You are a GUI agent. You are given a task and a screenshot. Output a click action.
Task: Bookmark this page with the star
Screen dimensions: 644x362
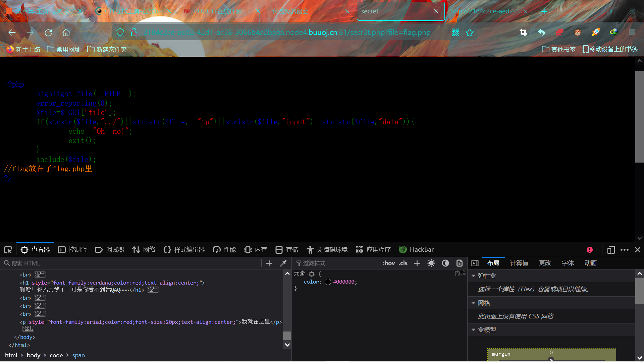pos(470,33)
